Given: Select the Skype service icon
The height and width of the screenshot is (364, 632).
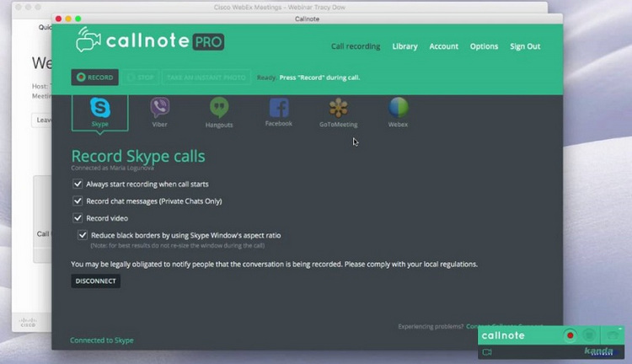Looking at the screenshot, I should (100, 108).
